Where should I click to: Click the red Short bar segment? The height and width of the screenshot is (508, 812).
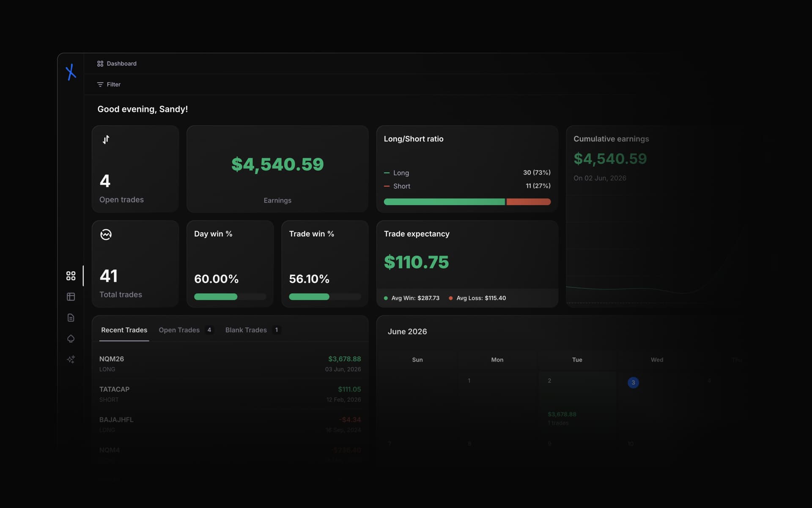coord(529,202)
